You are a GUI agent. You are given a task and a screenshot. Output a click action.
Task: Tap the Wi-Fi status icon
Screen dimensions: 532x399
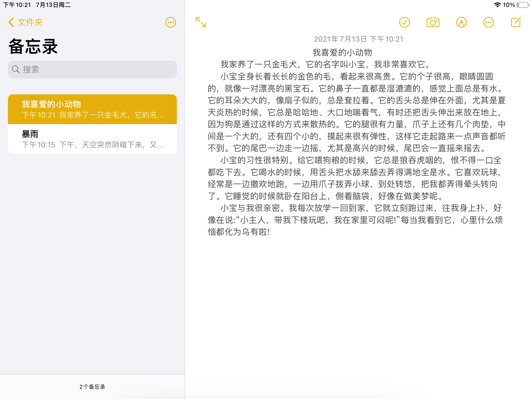point(497,5)
